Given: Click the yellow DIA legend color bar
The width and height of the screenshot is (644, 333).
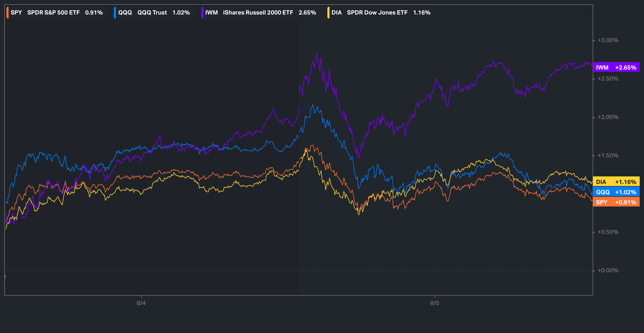Looking at the screenshot, I should tap(328, 13).
